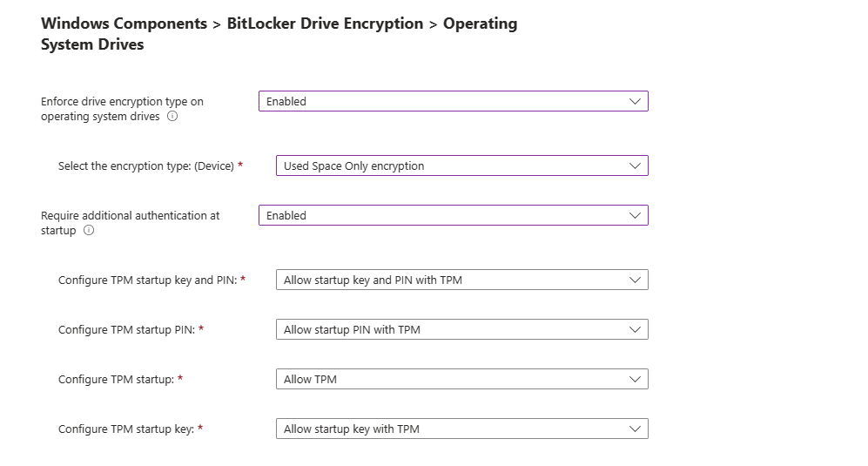Click chevron arrow on Allow startup PIN with TPM field

click(x=635, y=329)
